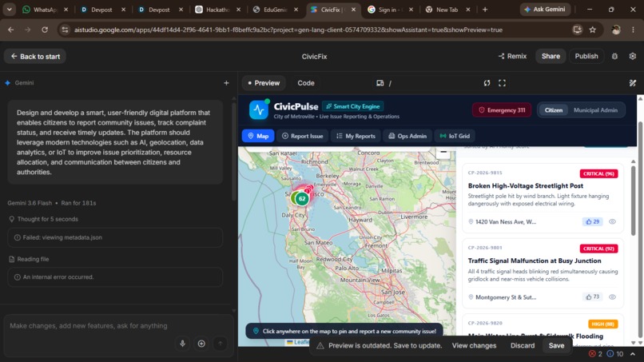The width and height of the screenshot is (644, 362).
Task: Upvote the streetlight report with 29 votes
Action: click(x=592, y=222)
